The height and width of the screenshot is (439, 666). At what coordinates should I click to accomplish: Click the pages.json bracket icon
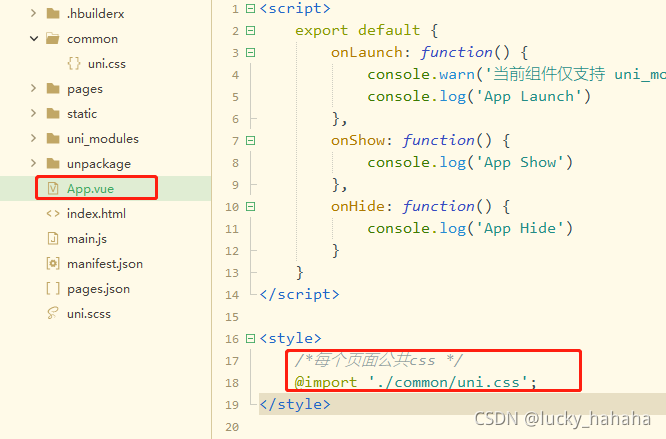click(53, 289)
